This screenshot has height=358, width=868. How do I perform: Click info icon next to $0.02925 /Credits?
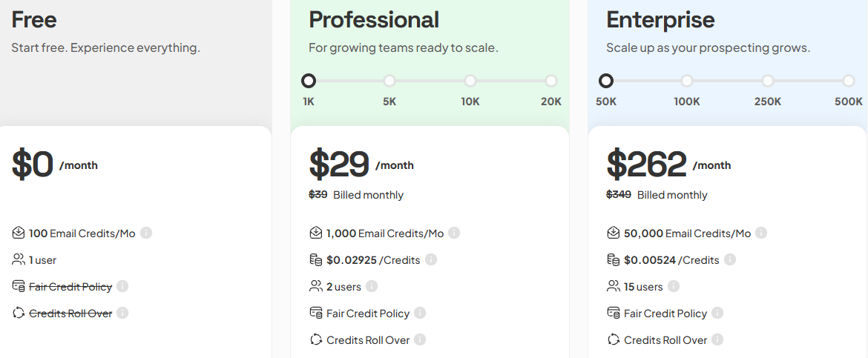431,259
